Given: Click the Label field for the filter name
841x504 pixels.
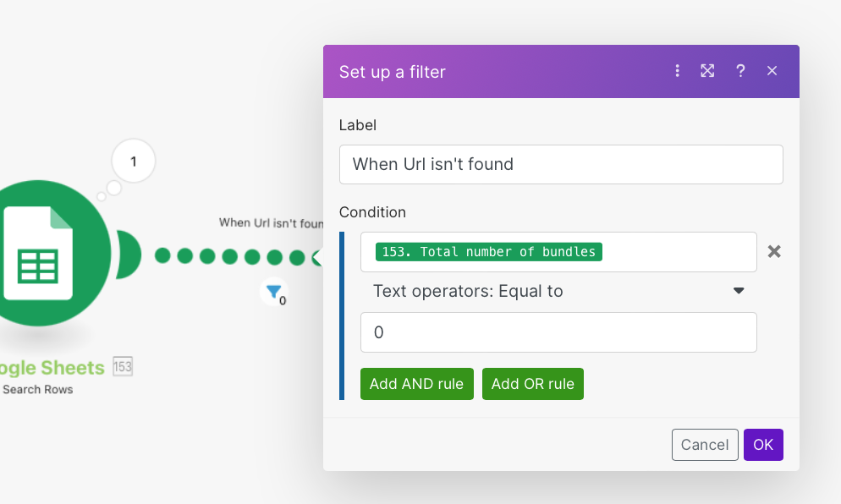Looking at the screenshot, I should point(560,164).
